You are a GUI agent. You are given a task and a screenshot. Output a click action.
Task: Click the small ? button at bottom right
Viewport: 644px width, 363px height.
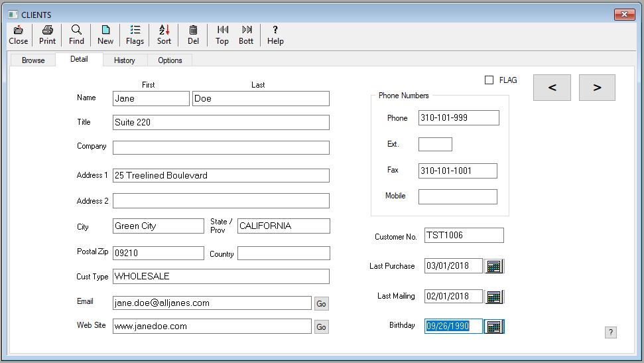(611, 332)
